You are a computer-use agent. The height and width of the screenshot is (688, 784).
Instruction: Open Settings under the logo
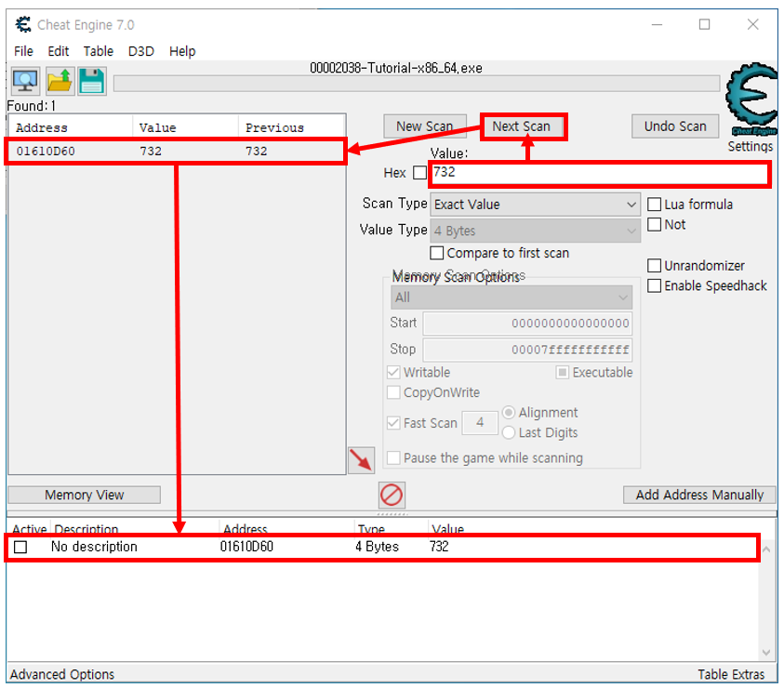coord(750,147)
